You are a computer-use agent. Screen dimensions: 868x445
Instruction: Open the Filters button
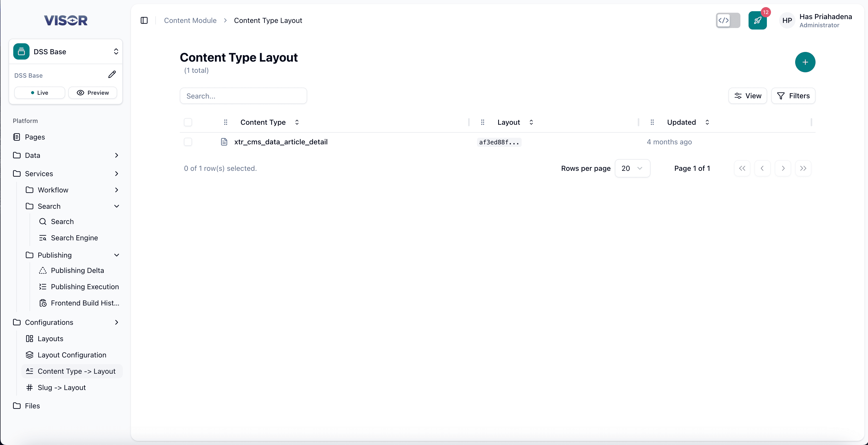pyautogui.click(x=793, y=96)
